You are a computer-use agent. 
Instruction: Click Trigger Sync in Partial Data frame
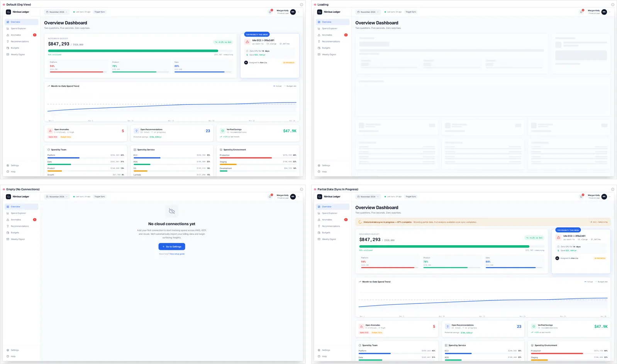[411, 197]
